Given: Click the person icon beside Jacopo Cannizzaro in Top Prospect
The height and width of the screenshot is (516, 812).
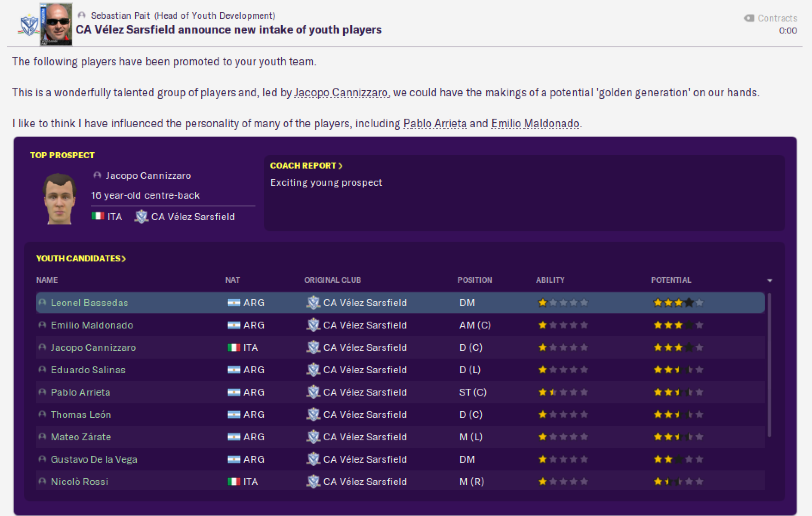Looking at the screenshot, I should click(97, 175).
